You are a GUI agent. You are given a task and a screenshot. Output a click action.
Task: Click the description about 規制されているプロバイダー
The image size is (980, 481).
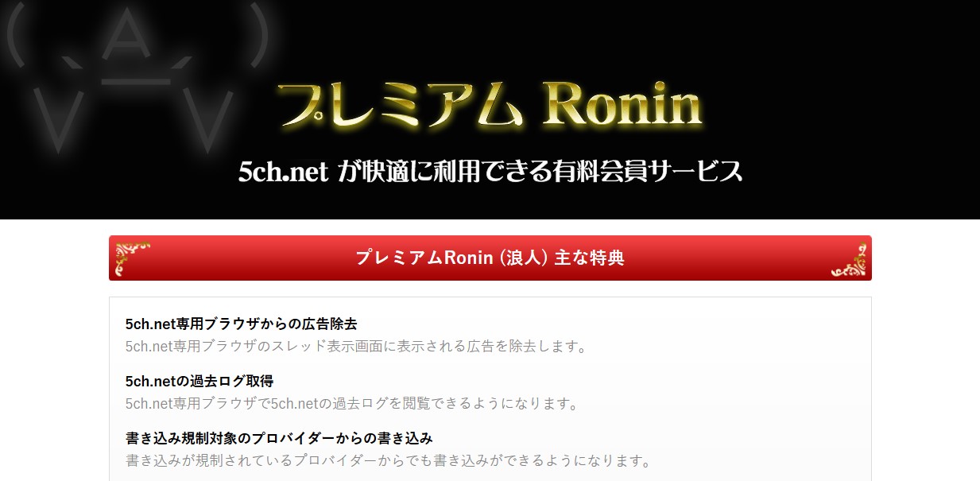pos(389,460)
